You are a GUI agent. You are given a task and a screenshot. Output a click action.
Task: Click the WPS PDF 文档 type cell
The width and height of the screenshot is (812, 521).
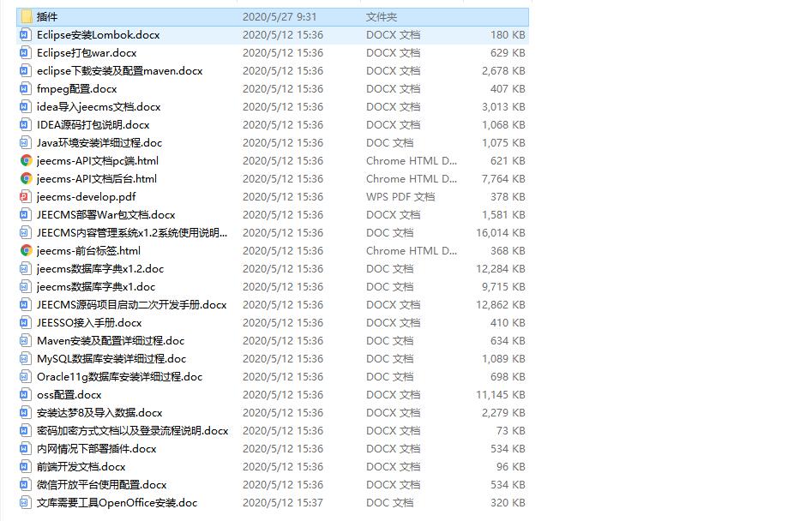coord(400,197)
